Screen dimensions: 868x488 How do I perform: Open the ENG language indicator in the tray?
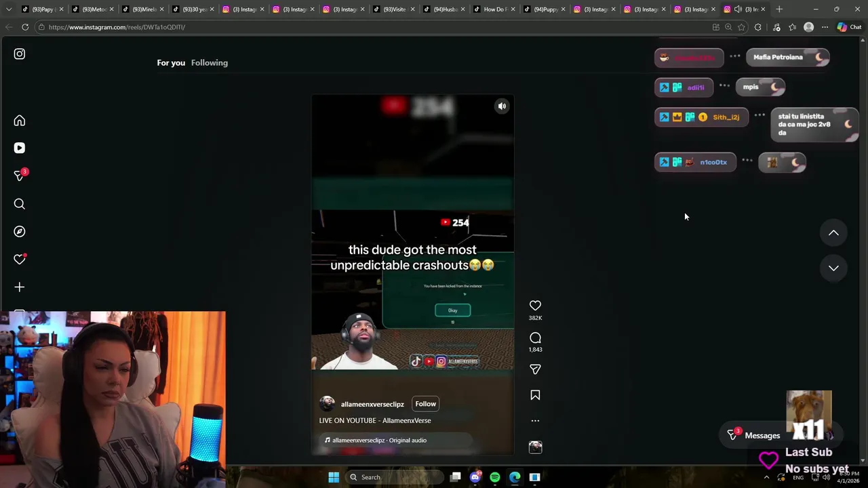click(x=798, y=477)
